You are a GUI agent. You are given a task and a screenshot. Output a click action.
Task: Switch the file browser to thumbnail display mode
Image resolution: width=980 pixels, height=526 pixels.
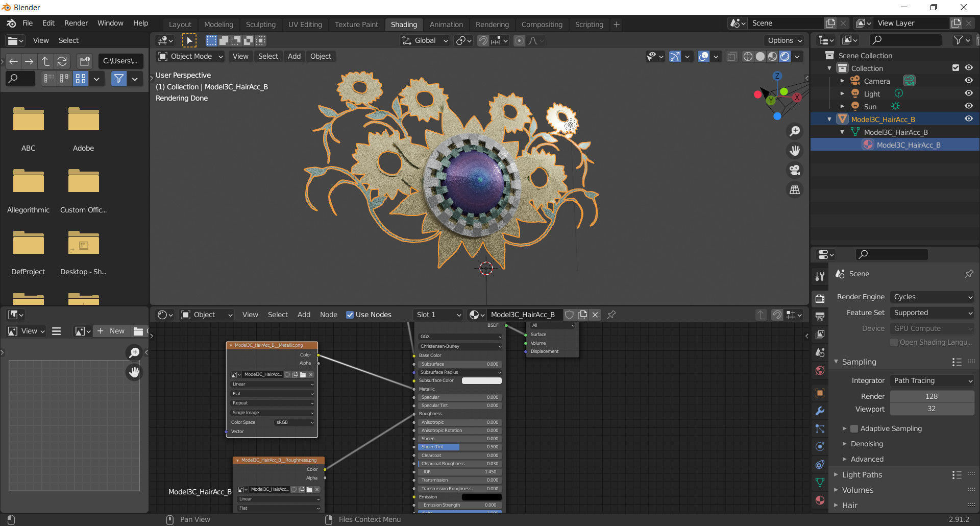coord(81,79)
